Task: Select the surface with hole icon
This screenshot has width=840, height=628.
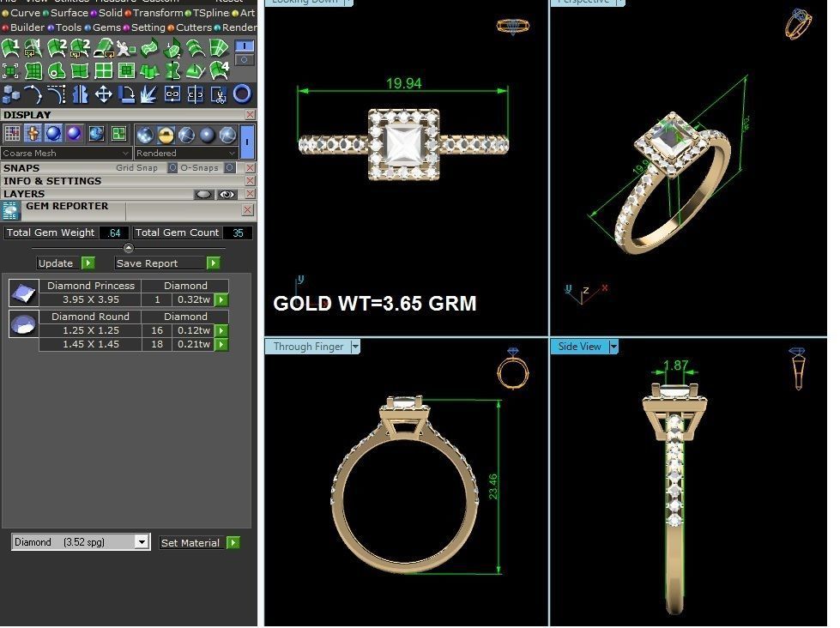Action: tap(57, 70)
